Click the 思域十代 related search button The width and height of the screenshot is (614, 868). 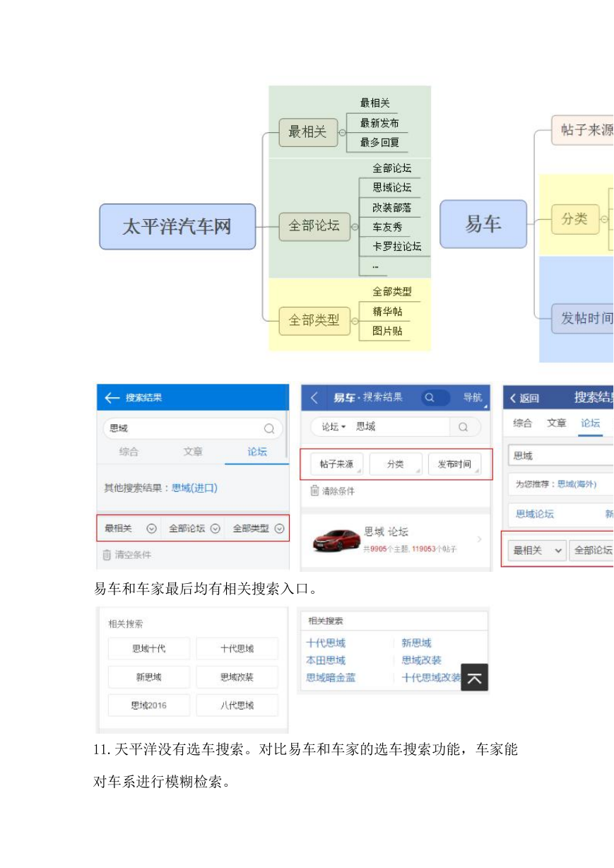coord(149,649)
